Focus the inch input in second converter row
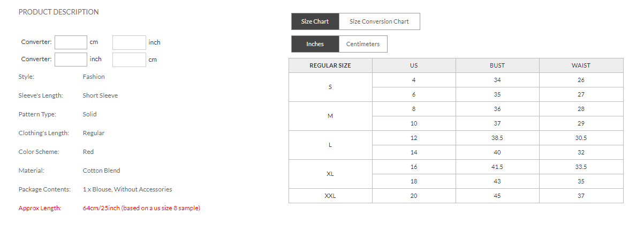644x229 pixels. [x=71, y=59]
